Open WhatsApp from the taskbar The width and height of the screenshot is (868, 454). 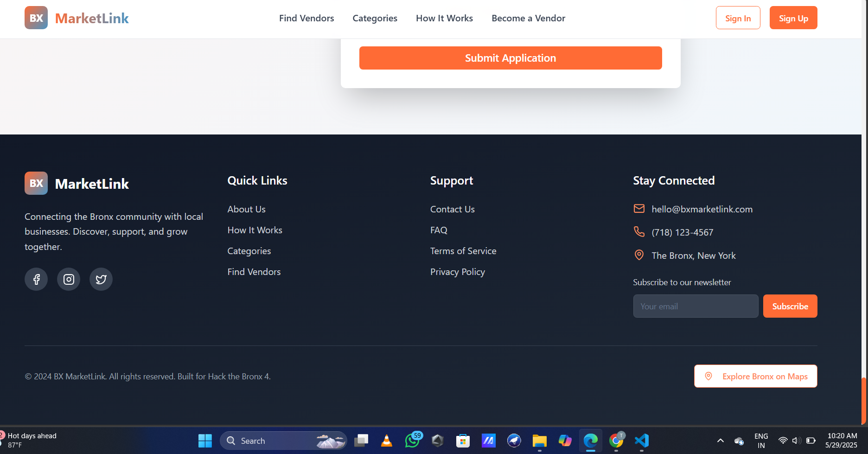coord(412,441)
